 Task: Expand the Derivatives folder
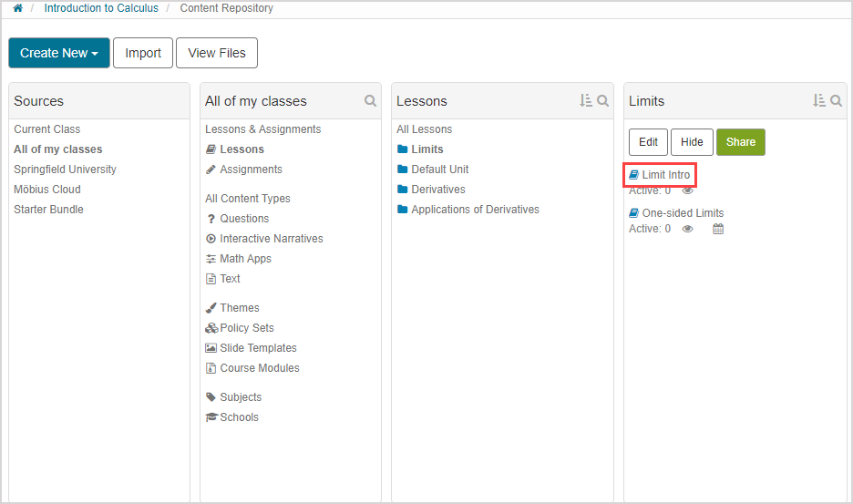(x=437, y=190)
